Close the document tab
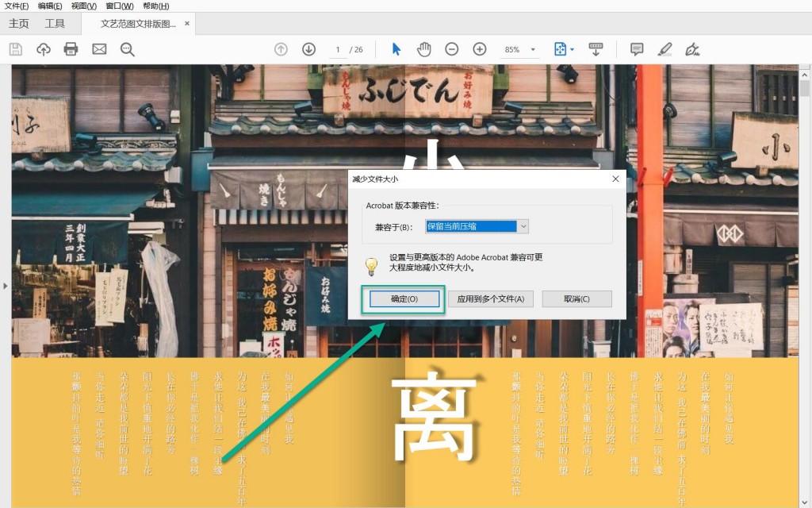The width and height of the screenshot is (812, 508). pos(187,24)
